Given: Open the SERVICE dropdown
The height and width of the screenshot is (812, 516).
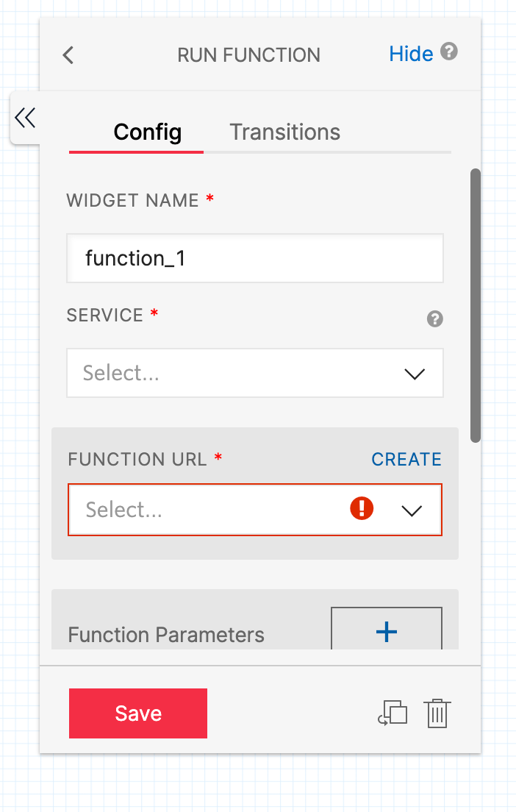Looking at the screenshot, I should point(255,373).
